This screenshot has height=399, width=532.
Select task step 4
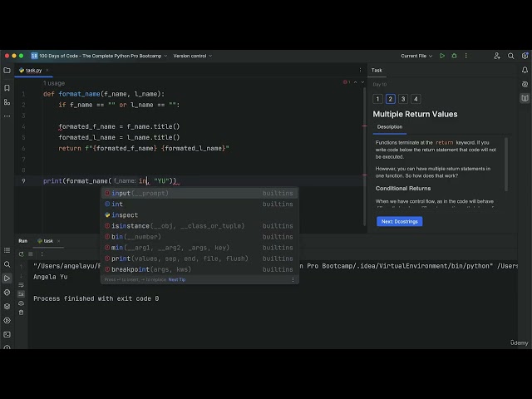[x=416, y=99]
